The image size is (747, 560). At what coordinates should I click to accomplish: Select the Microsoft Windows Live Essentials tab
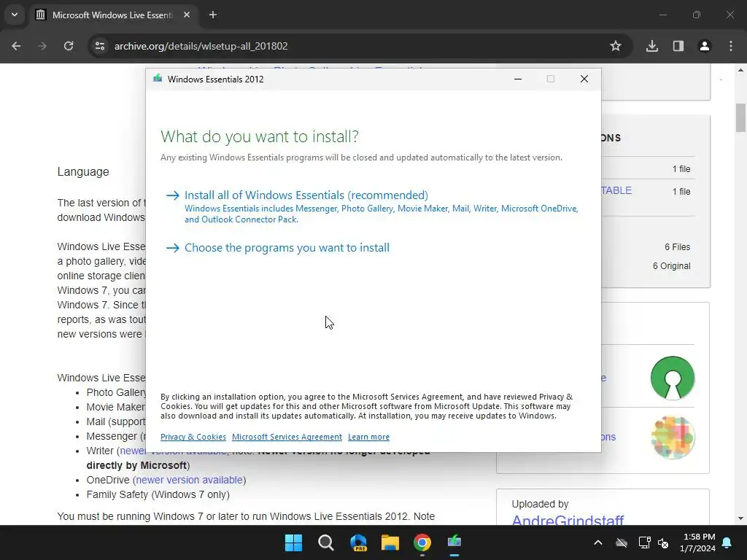(x=113, y=15)
